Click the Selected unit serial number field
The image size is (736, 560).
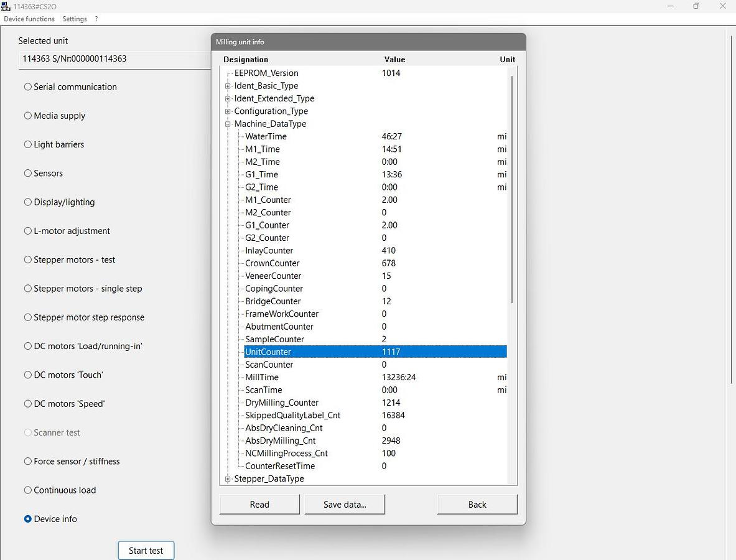pyautogui.click(x=114, y=59)
